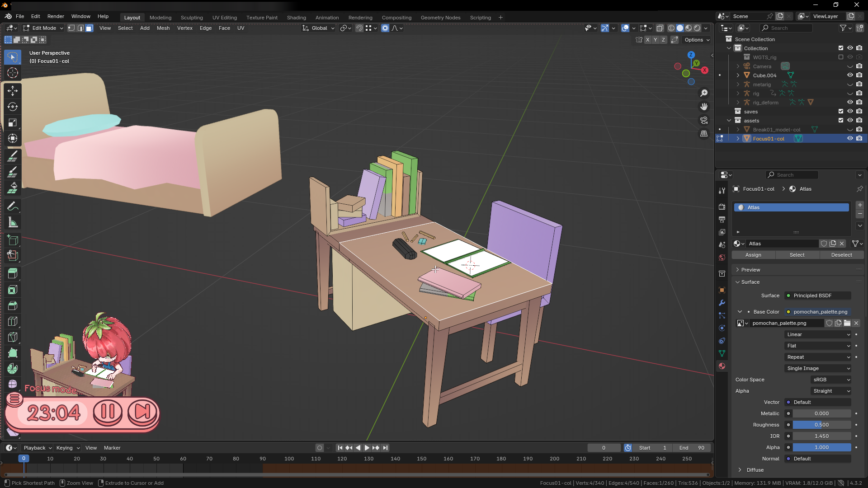Open the Modifiers wrench properties tab
Screen dimensions: 868x488
coord(722,303)
